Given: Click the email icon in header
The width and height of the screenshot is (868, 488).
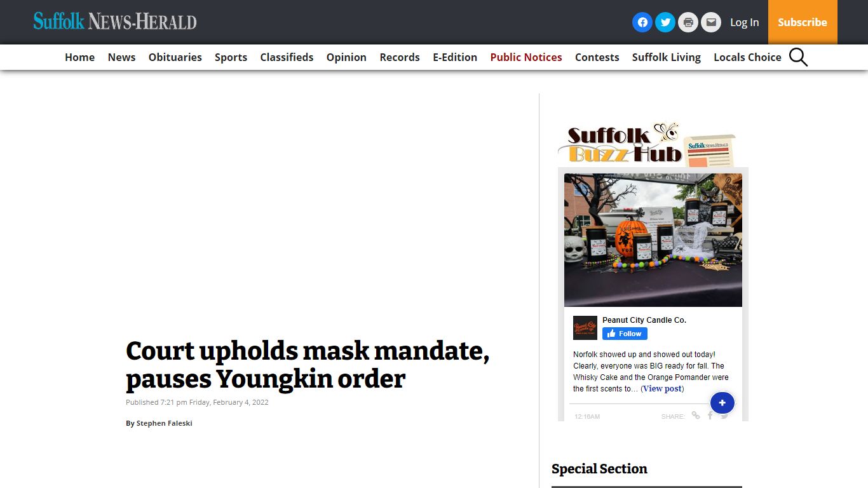Looking at the screenshot, I should (711, 22).
